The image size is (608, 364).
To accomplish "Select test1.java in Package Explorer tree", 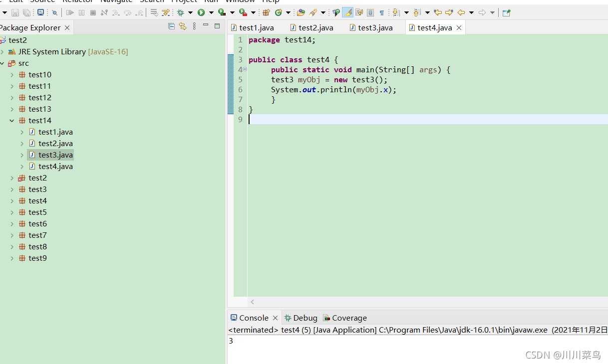I will 51,132.
